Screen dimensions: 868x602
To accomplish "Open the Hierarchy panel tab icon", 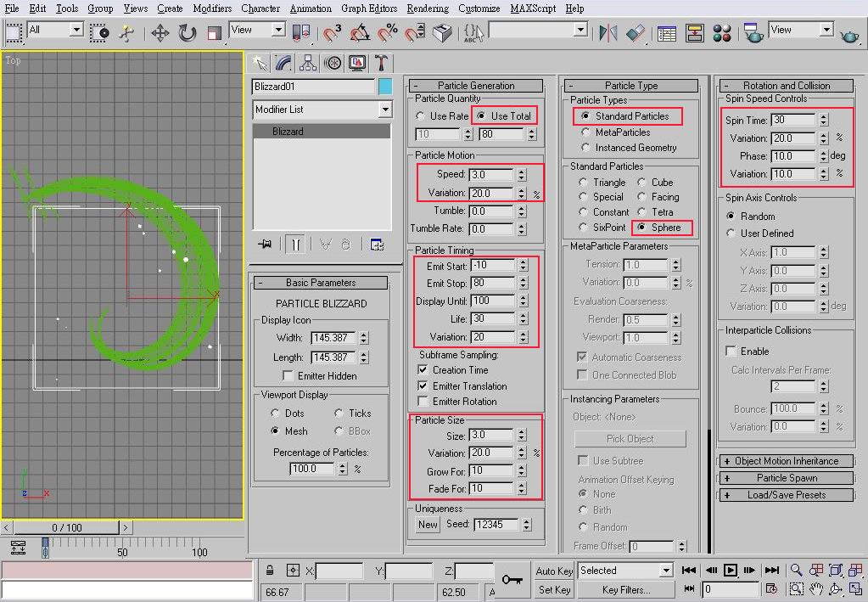I will 308,63.
